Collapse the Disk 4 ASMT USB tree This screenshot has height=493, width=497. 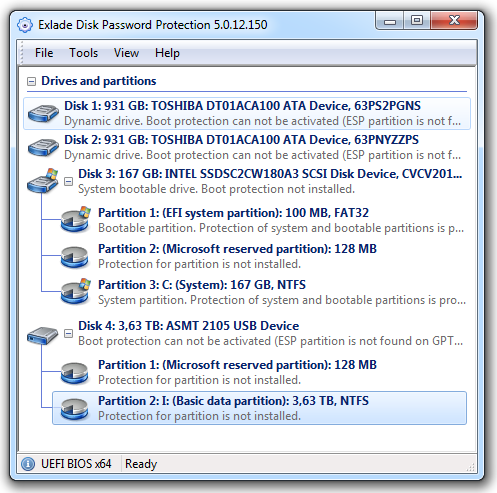(x=68, y=333)
